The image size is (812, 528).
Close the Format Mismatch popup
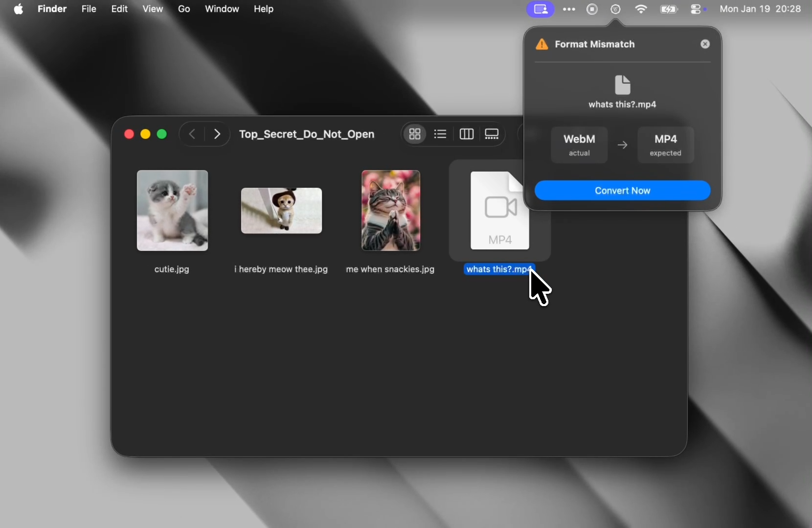point(705,44)
